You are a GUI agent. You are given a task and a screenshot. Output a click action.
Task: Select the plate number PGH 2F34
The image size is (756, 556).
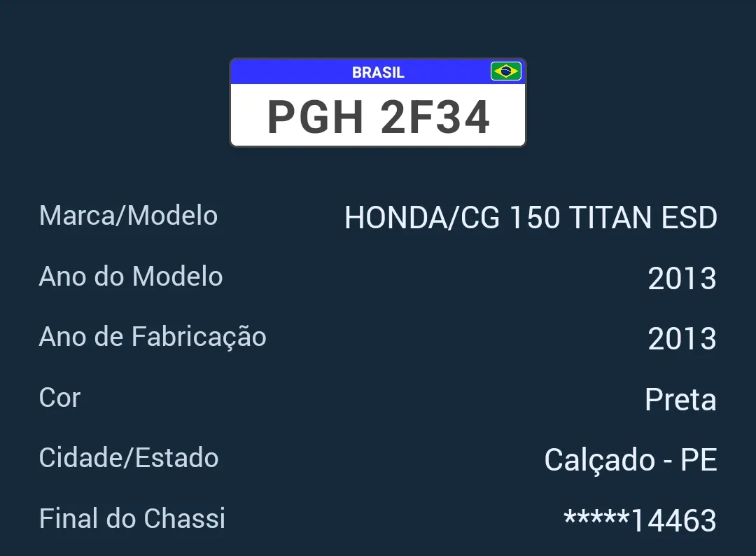(x=379, y=117)
